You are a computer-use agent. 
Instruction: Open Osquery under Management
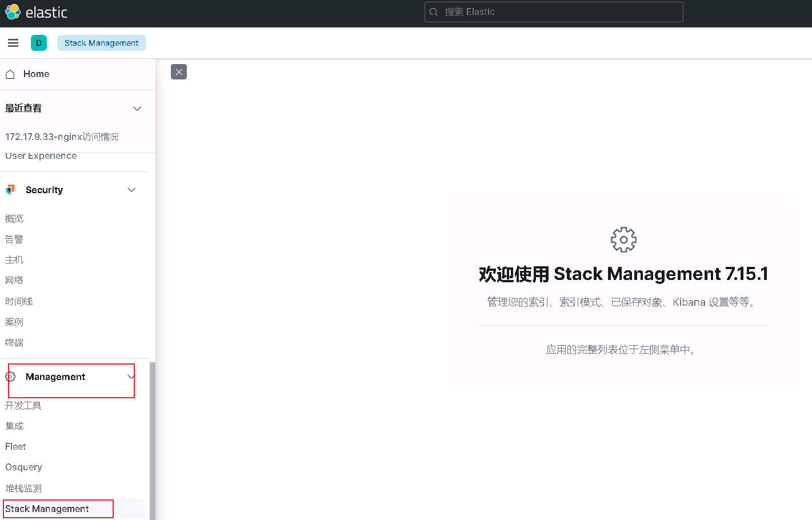24,467
